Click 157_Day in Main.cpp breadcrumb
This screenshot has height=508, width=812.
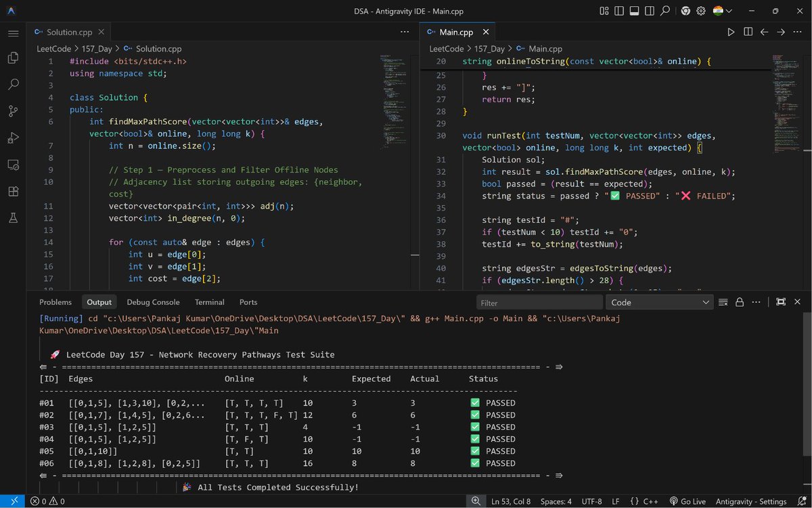pyautogui.click(x=489, y=49)
